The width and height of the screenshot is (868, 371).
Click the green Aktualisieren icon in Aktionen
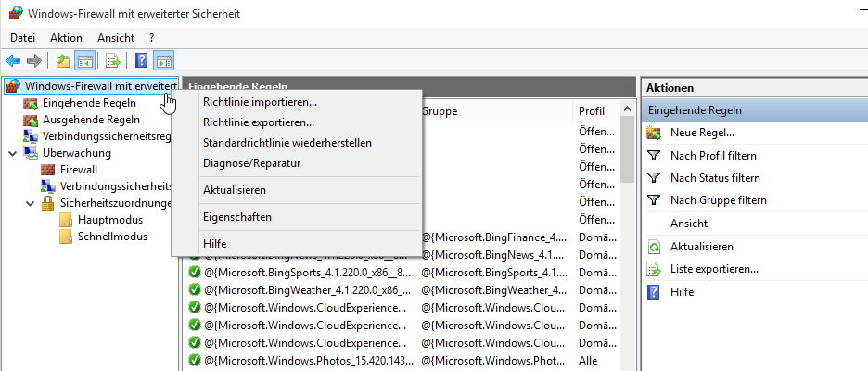pos(654,247)
